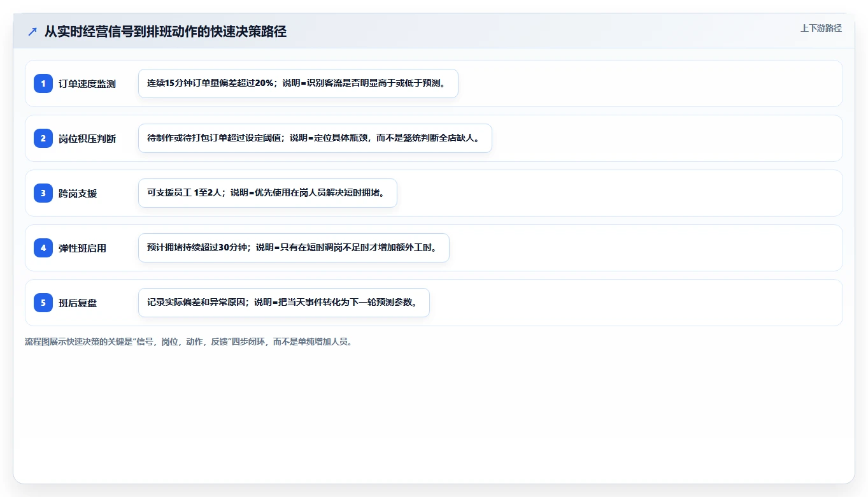This screenshot has height=497, width=868.
Task: Click the arrow icon beside the flowchart title
Action: (32, 32)
